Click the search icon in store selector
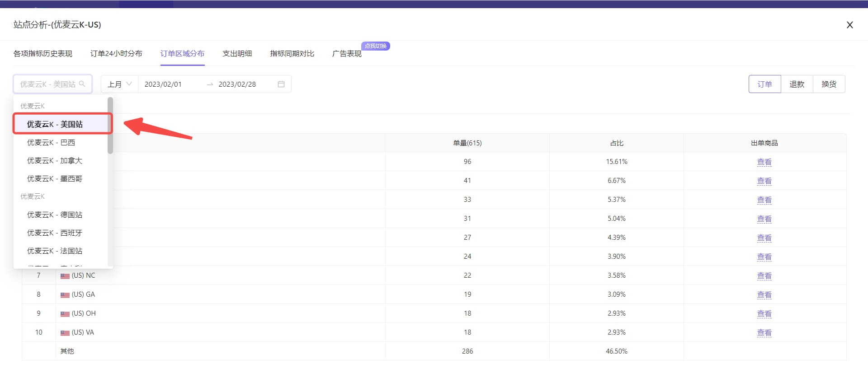Image resolution: width=868 pixels, height=373 pixels. tap(82, 84)
